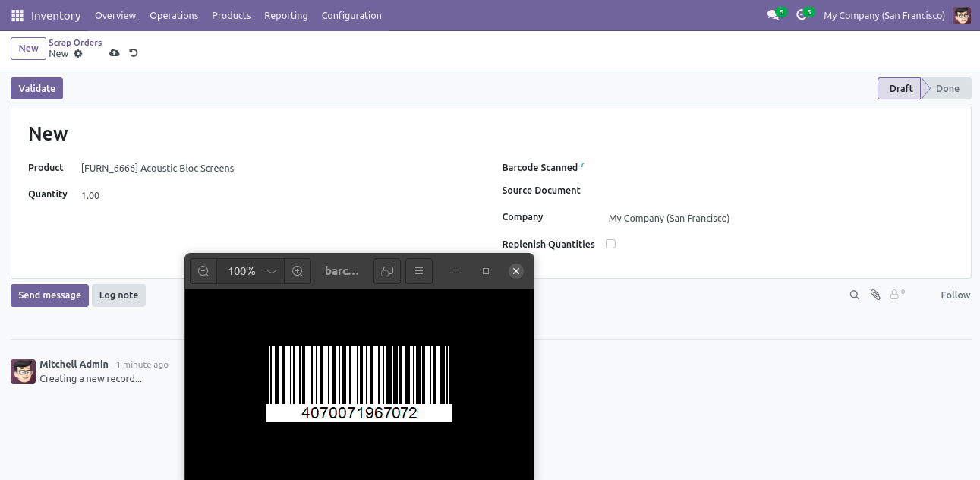The width and height of the screenshot is (980, 480).
Task: Open the image viewer hamburger menu
Action: tap(419, 271)
